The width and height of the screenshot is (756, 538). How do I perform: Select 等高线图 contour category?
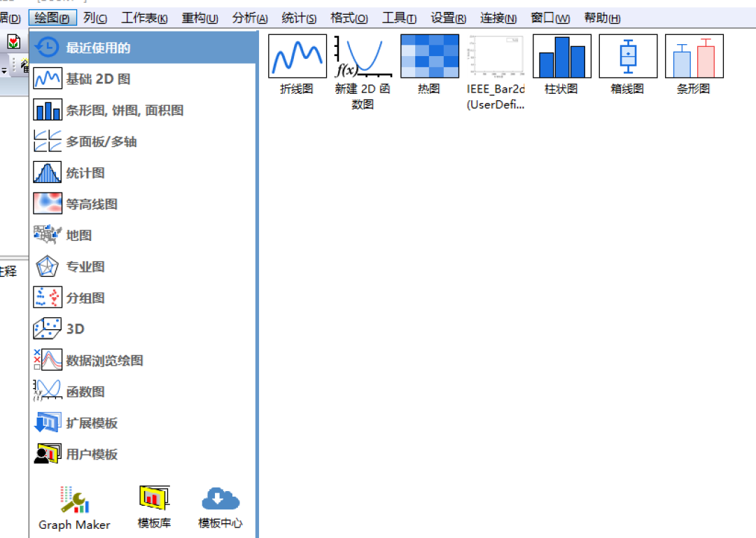143,204
